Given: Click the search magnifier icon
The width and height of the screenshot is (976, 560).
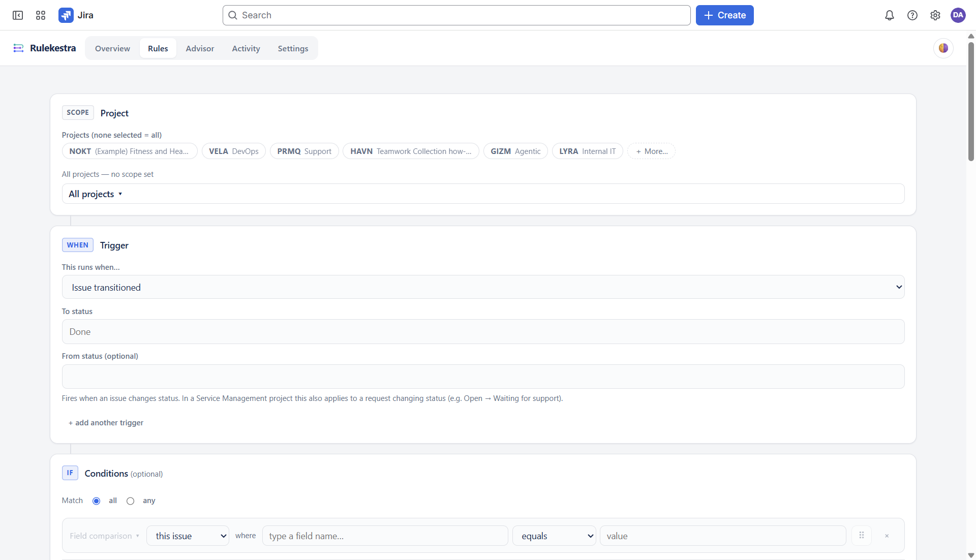Looking at the screenshot, I should 233,15.
